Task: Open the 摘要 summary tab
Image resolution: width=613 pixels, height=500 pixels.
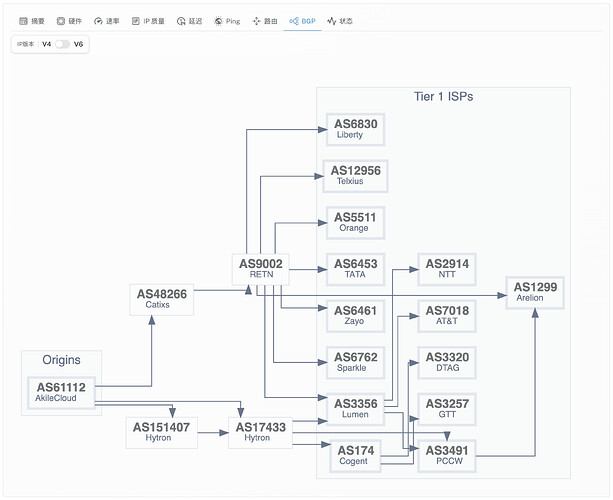Action: [x=32, y=21]
